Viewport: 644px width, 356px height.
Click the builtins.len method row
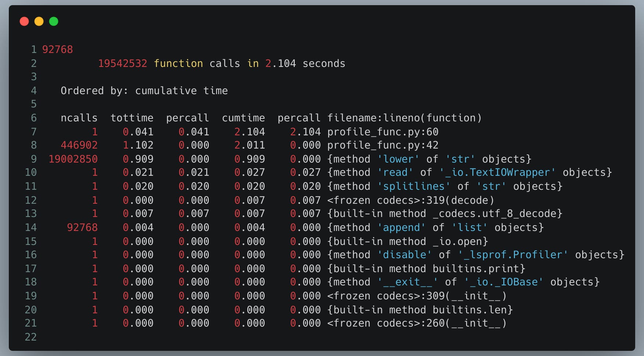pos(420,310)
